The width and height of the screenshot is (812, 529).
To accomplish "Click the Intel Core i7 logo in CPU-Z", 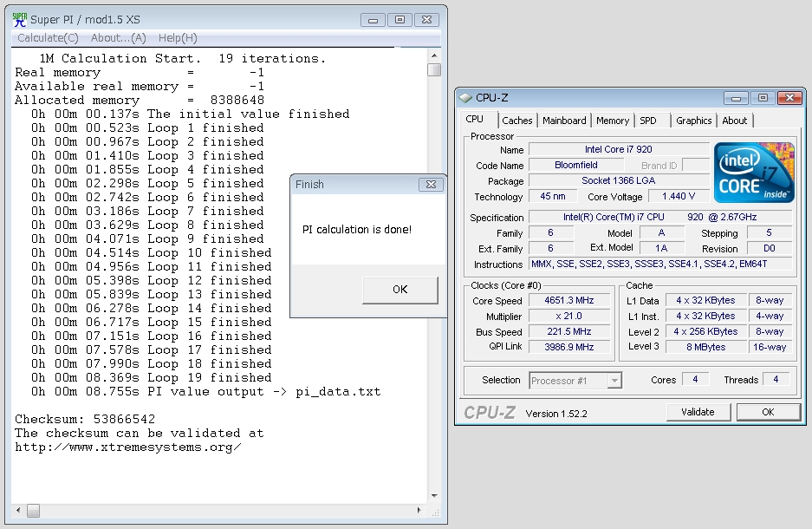I will 754,173.
